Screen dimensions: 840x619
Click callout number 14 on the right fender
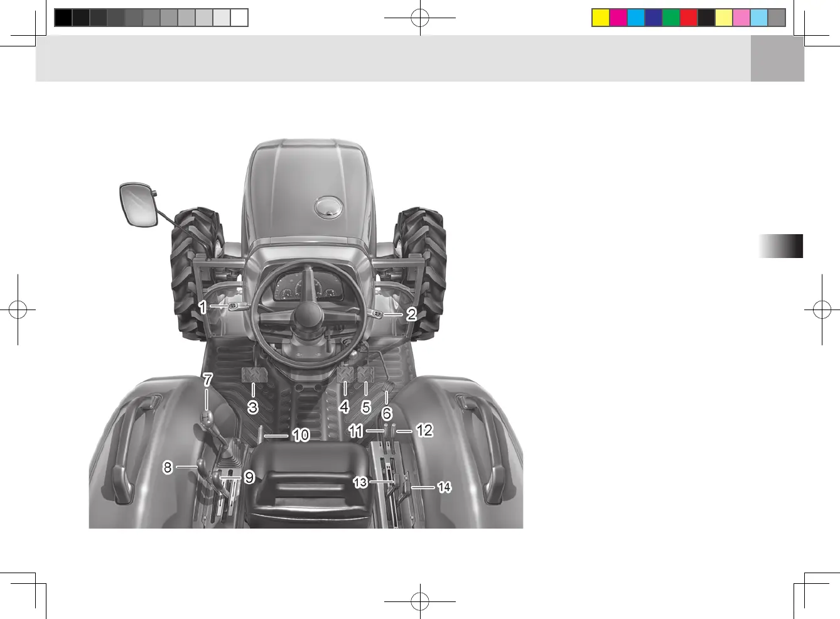click(444, 487)
